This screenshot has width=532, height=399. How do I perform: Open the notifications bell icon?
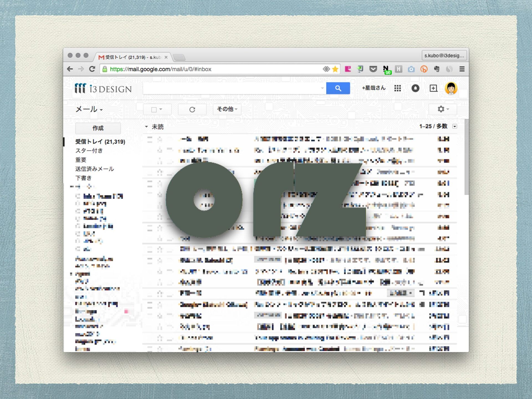[x=415, y=88]
